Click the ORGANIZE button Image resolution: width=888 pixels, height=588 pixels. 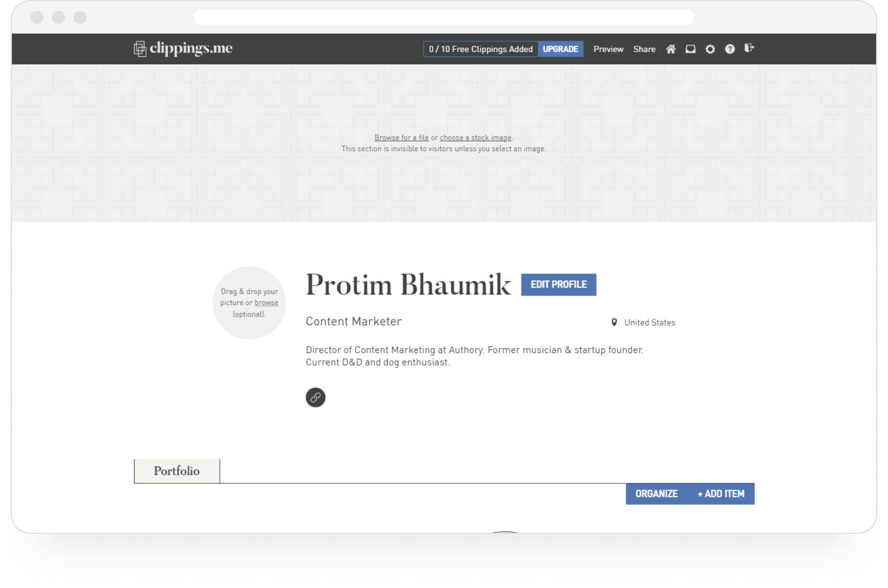pos(656,494)
